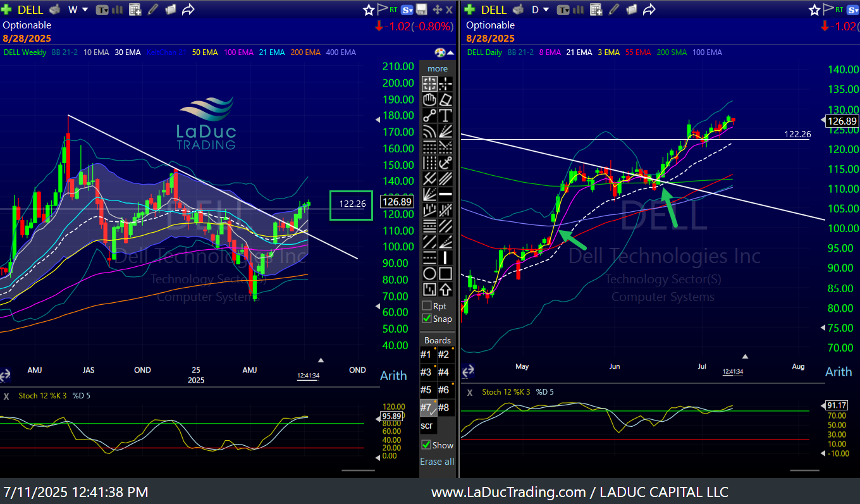Uncheck the Show drawings checkbox
The image size is (860, 504).
[426, 445]
